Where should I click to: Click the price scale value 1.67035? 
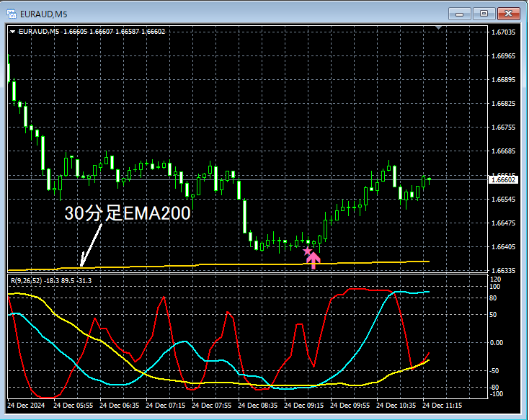click(503, 32)
